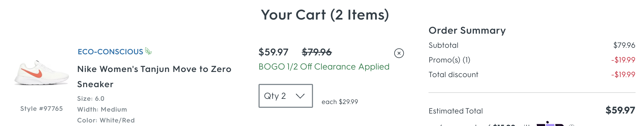Image resolution: width=644 pixels, height=126 pixels.
Task: Click Style #97765 under the shoe image
Action: [41, 109]
